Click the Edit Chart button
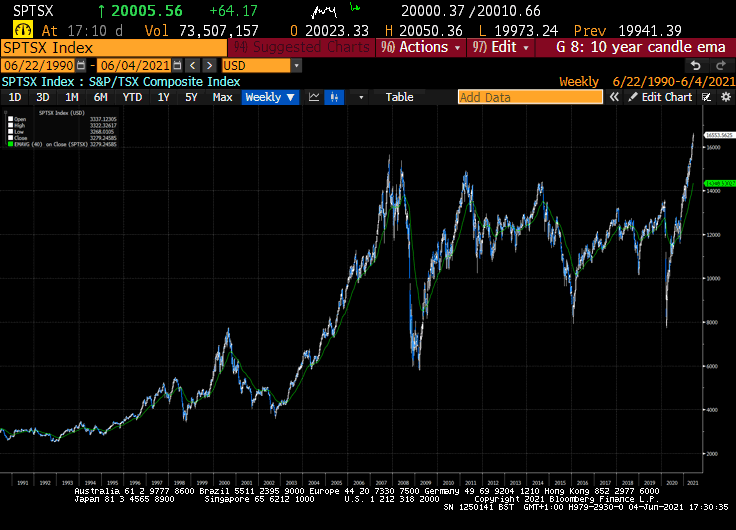The height and width of the screenshot is (530, 736). click(x=660, y=97)
